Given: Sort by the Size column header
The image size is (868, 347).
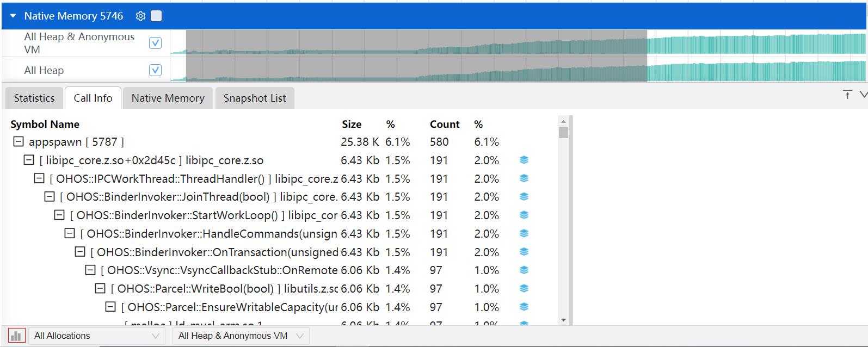Looking at the screenshot, I should click(352, 124).
